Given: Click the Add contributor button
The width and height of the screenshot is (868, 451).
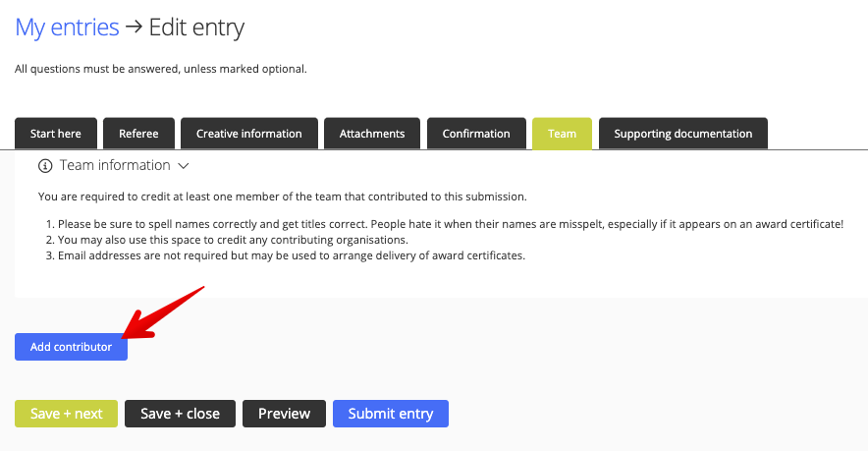Looking at the screenshot, I should (x=71, y=347).
